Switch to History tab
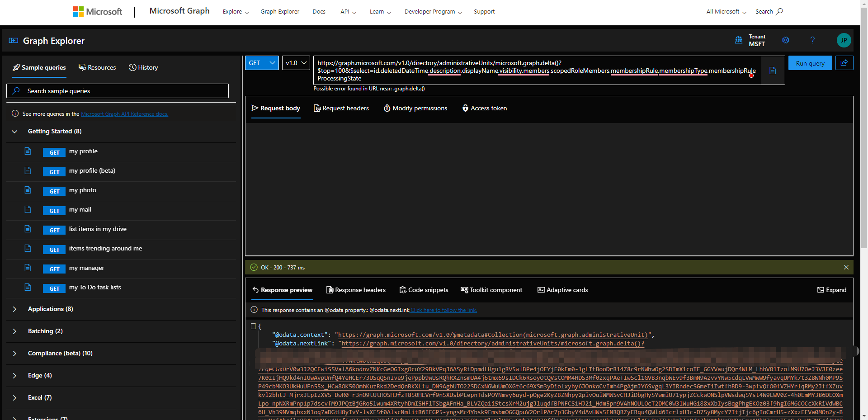This screenshot has width=868, height=420. 143,67
